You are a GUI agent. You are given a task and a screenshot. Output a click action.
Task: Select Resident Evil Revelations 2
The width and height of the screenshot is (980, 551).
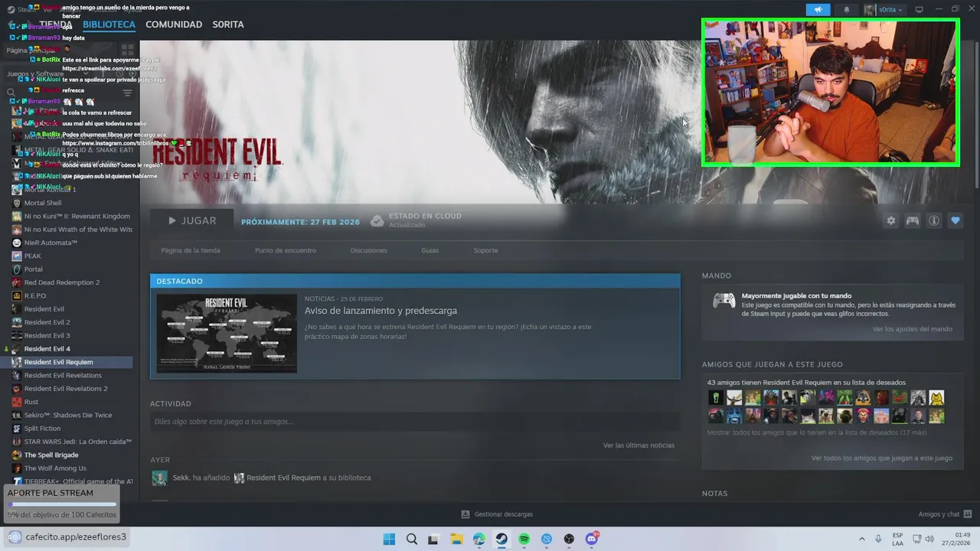coord(66,389)
